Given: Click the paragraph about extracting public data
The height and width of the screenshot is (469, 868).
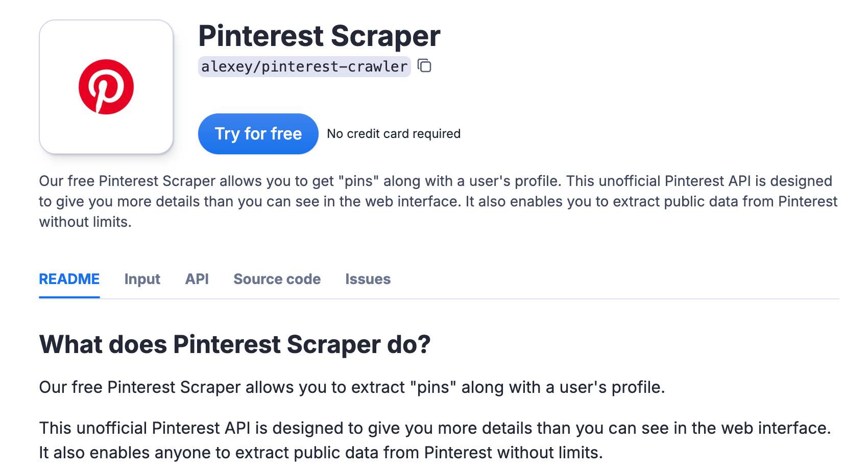Looking at the screenshot, I should (x=321, y=452).
